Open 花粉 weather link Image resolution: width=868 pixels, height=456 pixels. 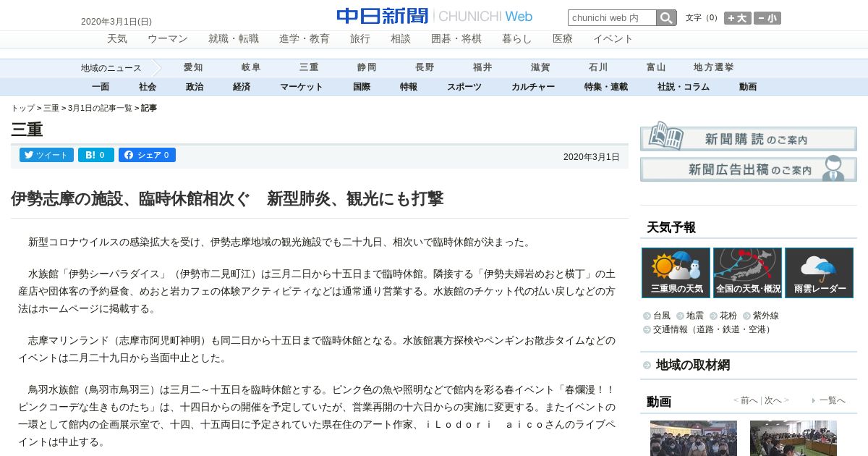point(728,316)
